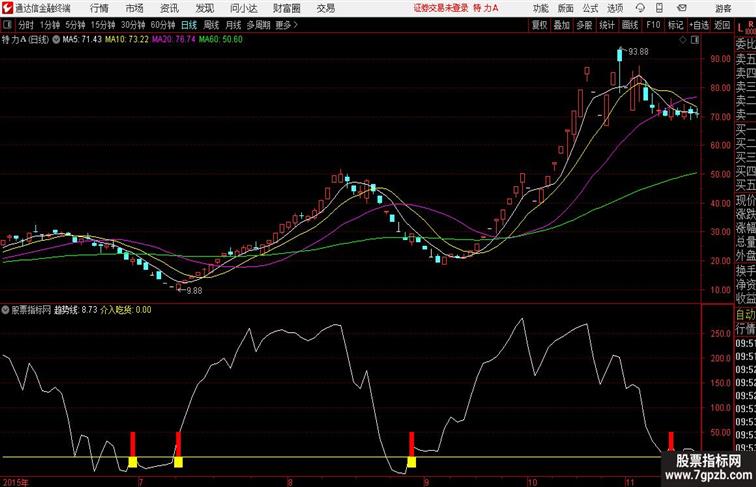Click the 叠加 overlay button
The height and width of the screenshot is (487, 756).
point(562,25)
